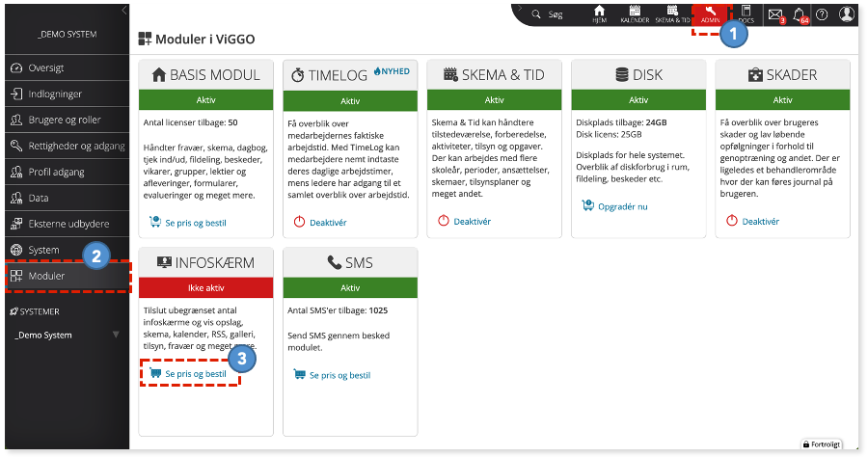Select Brugere og roller in sidebar
Screen dimensions: 868x457
[x=67, y=120]
